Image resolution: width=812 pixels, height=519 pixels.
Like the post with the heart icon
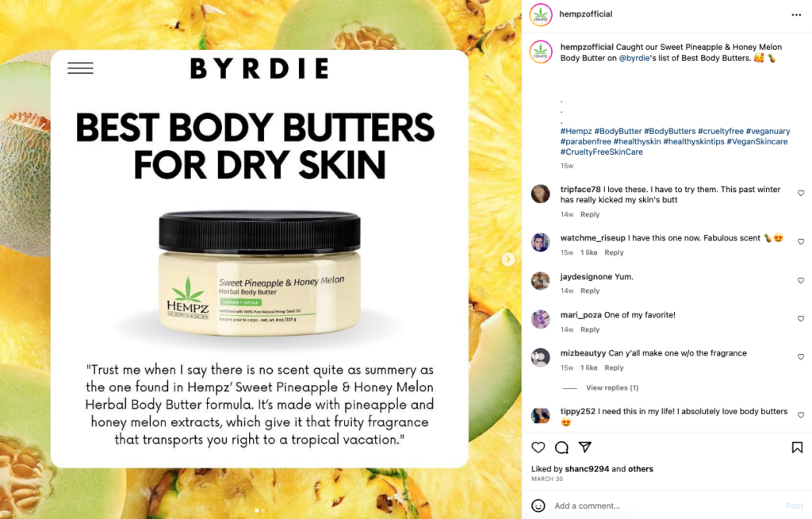pos(538,448)
